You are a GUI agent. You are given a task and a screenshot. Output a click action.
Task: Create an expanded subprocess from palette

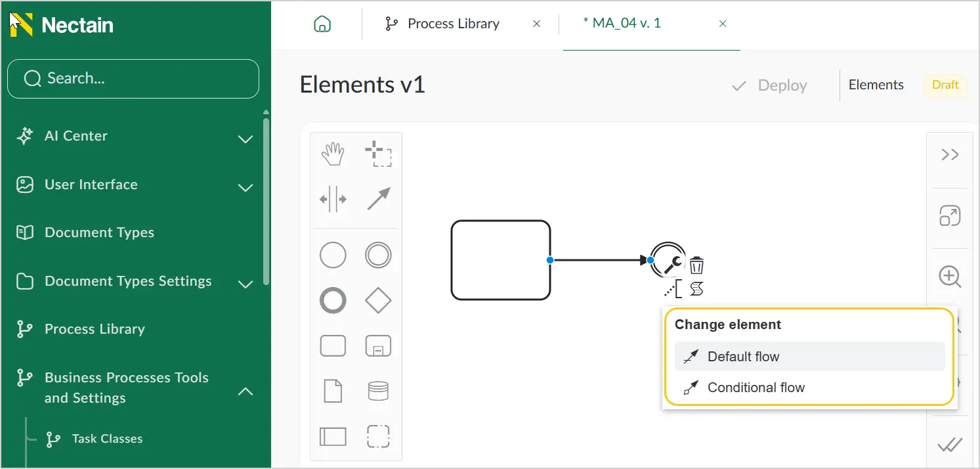[378, 346]
